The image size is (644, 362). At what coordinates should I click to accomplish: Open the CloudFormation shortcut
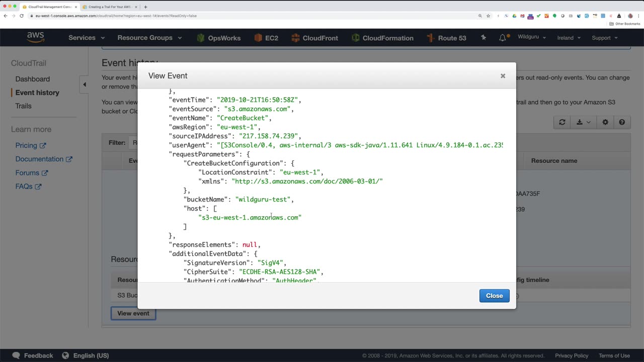(x=382, y=38)
